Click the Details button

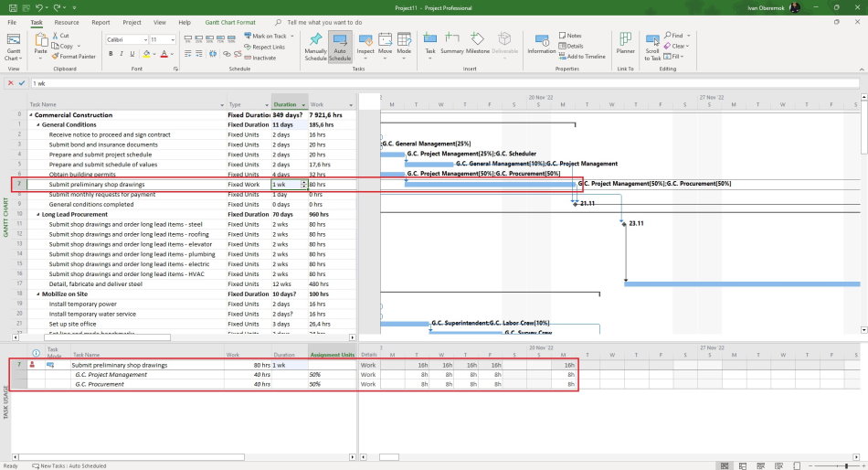(x=571, y=46)
